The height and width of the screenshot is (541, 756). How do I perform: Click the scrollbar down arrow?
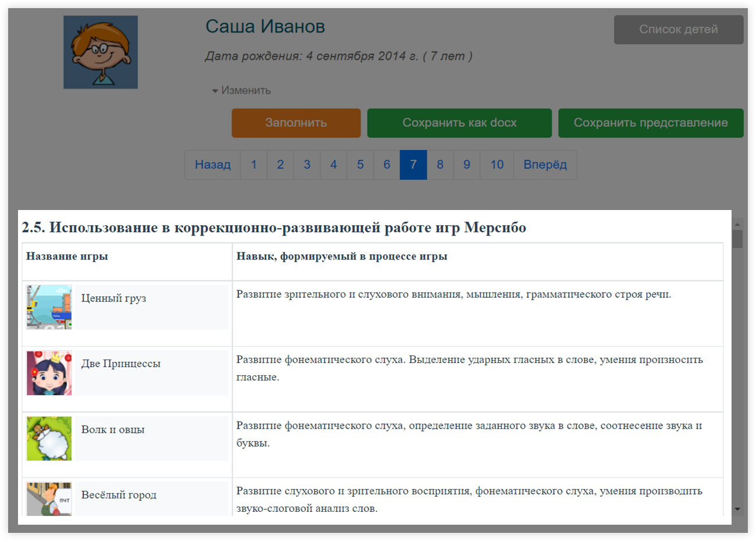(x=737, y=509)
